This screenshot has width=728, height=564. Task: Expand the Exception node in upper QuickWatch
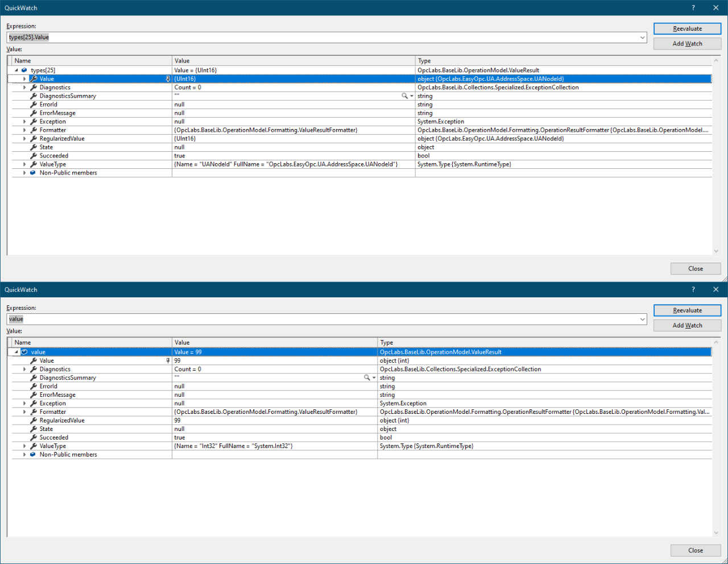pyautogui.click(x=24, y=122)
